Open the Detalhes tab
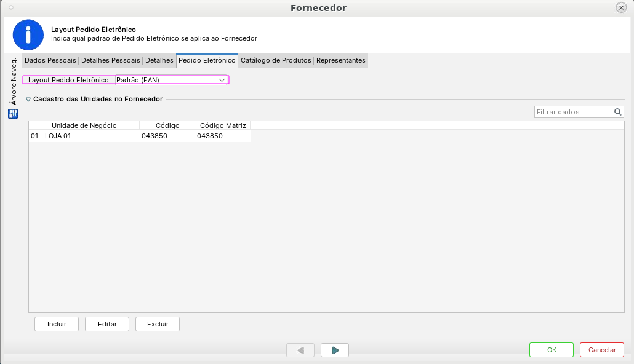This screenshot has width=634, height=364. 159,60
